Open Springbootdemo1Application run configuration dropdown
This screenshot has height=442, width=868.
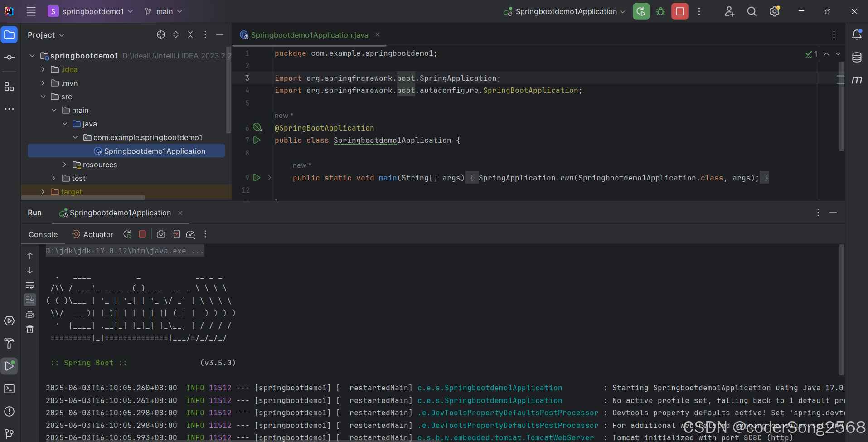point(565,11)
